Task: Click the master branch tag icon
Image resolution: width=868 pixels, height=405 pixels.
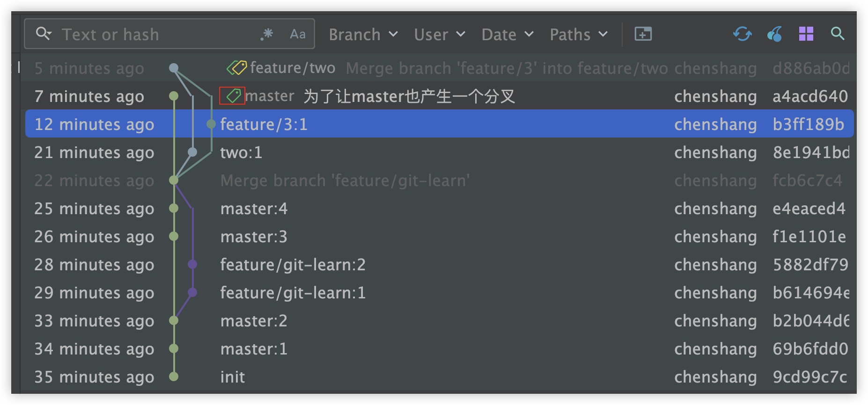Action: click(232, 96)
